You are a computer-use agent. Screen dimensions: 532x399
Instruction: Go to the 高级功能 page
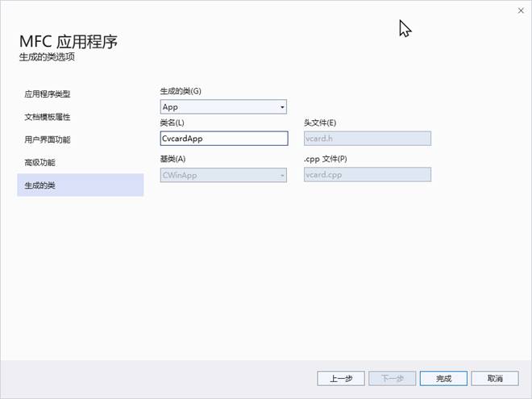coord(39,163)
